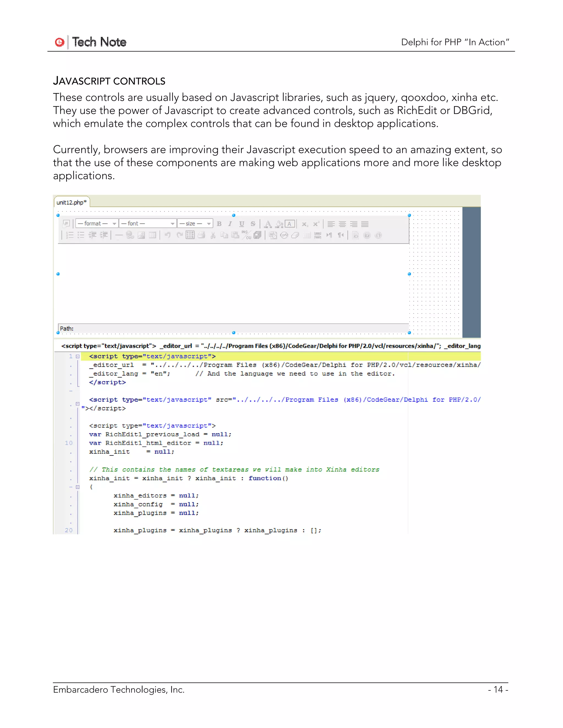The image size is (563, 728).
Task: Set left-to-right text direction
Action: pyautogui.click(x=330, y=235)
